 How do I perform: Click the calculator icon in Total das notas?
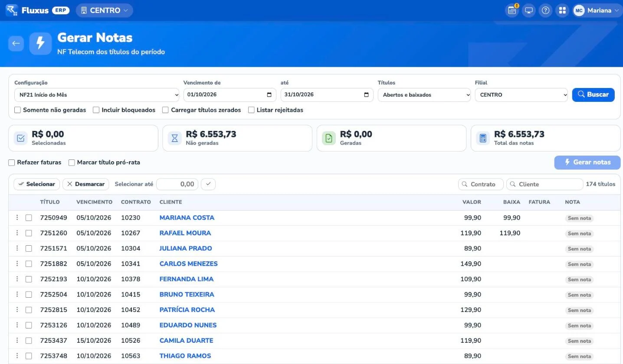[x=483, y=138]
